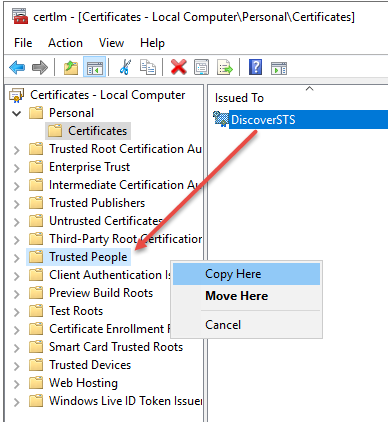Select Third-Party Root Certification in tree
Image resolution: width=388 pixels, height=422 pixels.
coord(125,239)
